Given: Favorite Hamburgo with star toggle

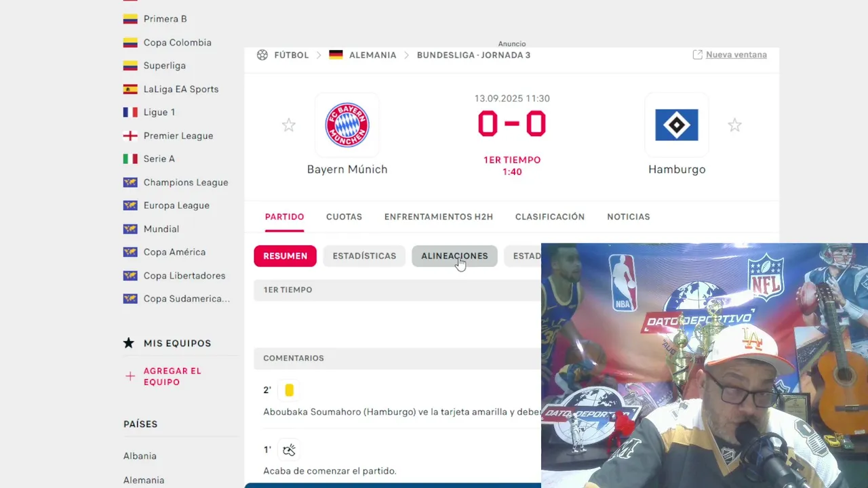Looking at the screenshot, I should click(x=734, y=125).
